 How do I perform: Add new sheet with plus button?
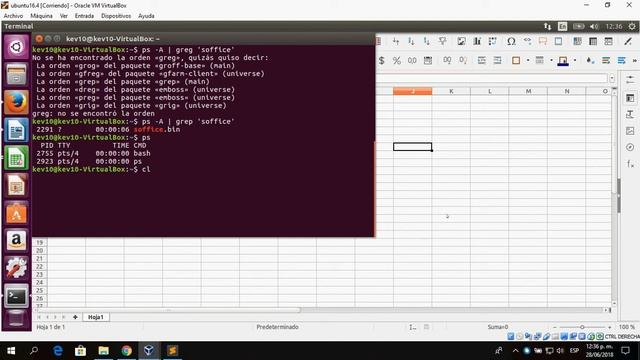(x=75, y=317)
